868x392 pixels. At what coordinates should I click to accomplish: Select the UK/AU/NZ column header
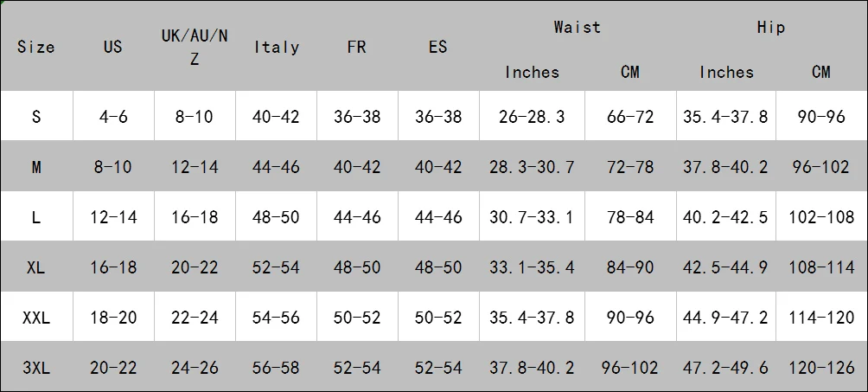point(195,47)
